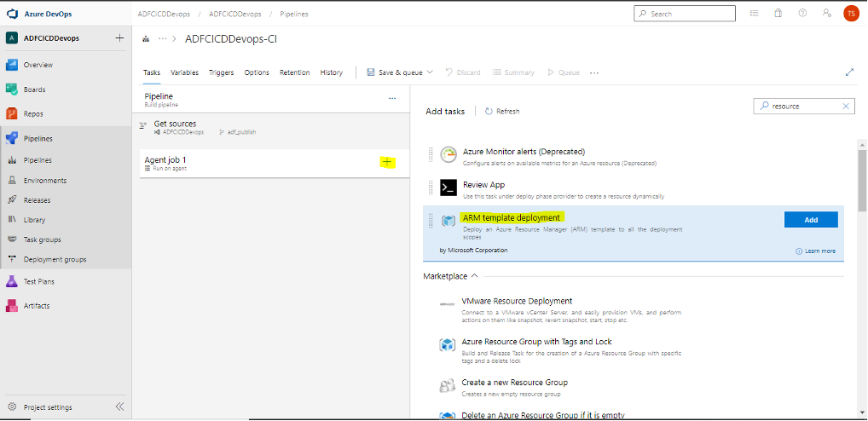Collapse the sidebar with double chevron
Screen dimensions: 868x421
119,407
